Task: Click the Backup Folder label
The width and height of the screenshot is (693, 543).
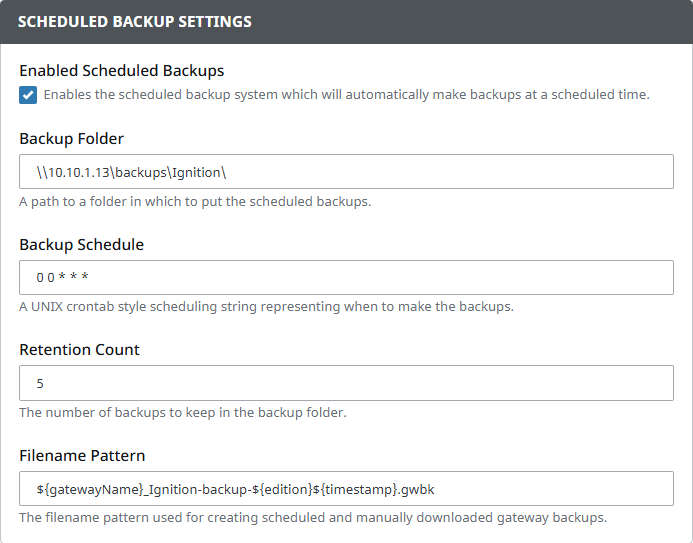Action: point(72,139)
